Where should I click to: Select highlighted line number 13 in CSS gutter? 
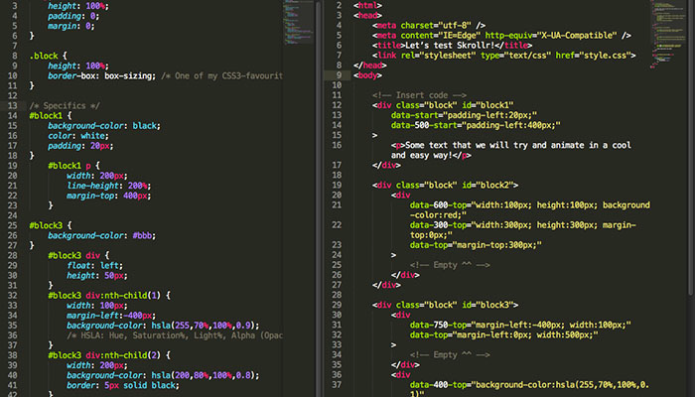12,105
